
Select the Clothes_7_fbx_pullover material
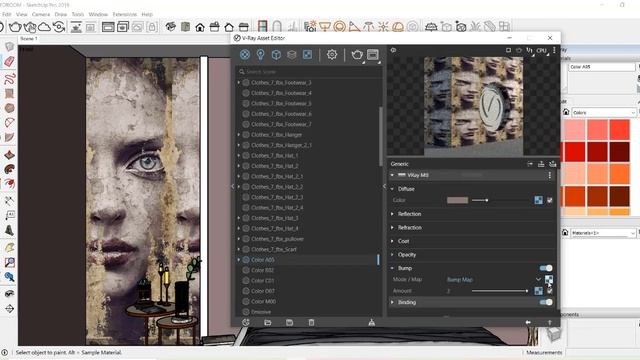tap(278, 239)
